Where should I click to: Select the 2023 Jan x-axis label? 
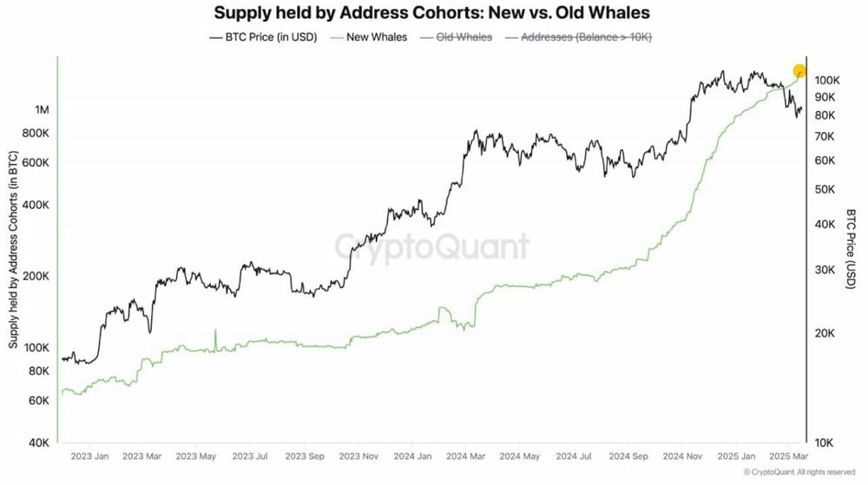pos(89,456)
